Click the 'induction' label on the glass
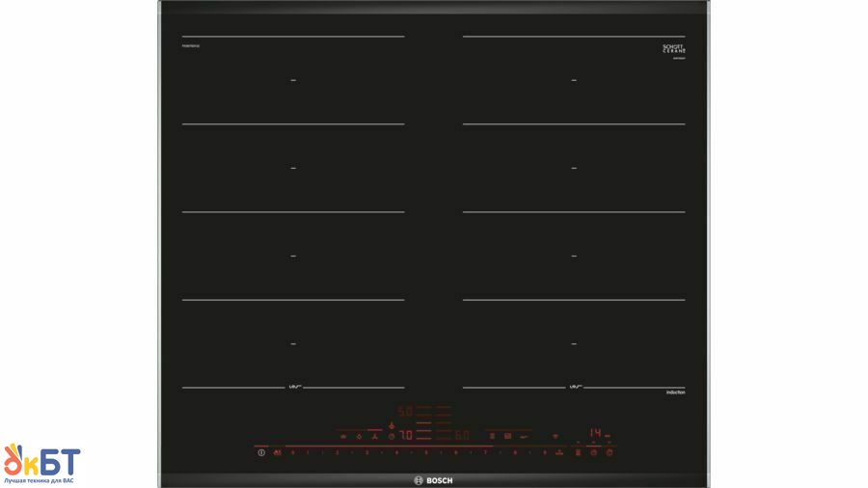Image resolution: width=868 pixels, height=488 pixels. coord(675,393)
